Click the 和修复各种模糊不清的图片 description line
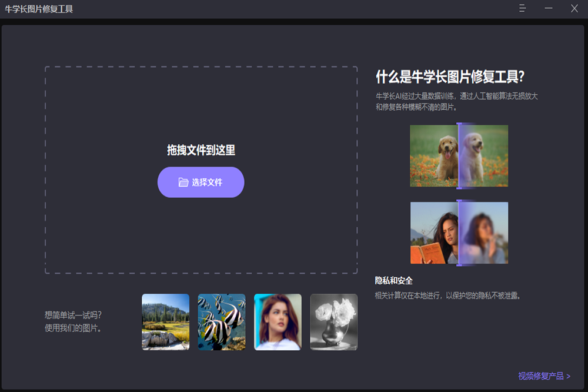This screenshot has width=588, height=392. pyautogui.click(x=416, y=107)
